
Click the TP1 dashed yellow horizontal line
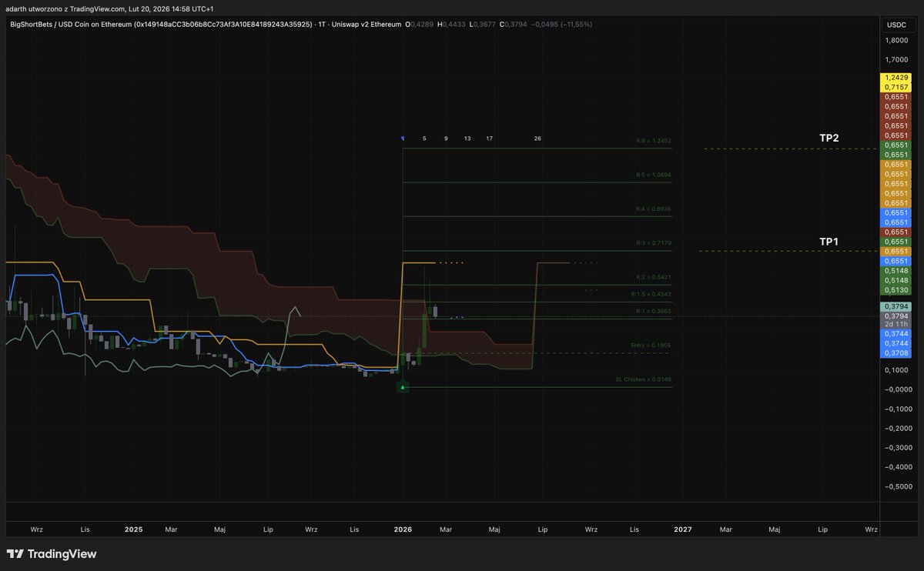pos(788,251)
